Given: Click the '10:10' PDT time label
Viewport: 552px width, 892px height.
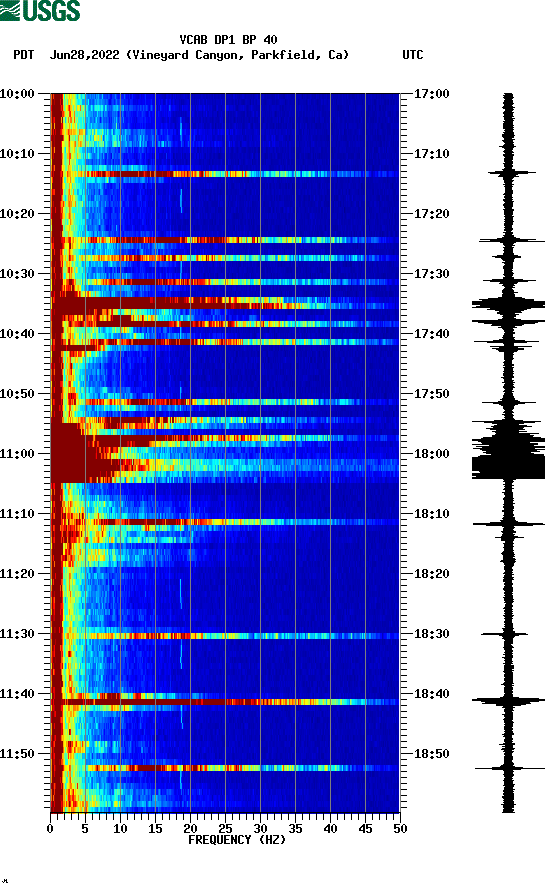Looking at the screenshot, I should click(17, 154).
